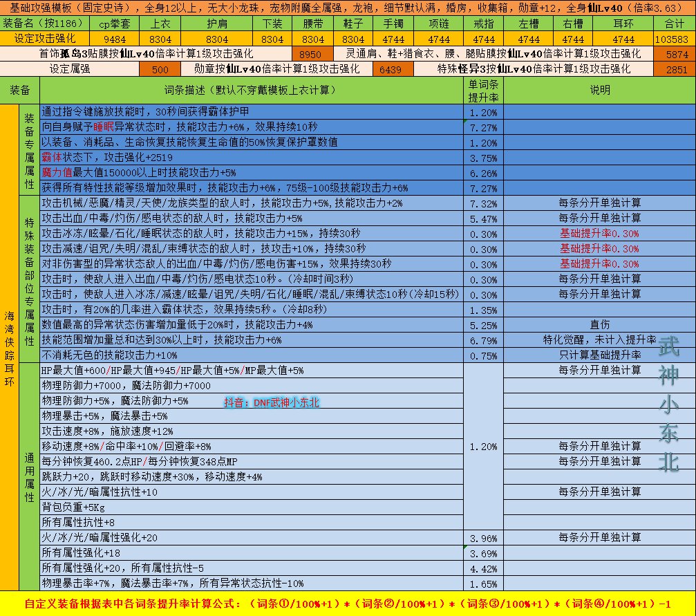Click the 6.79% rate cell
This screenshot has width=696, height=616.
tap(483, 340)
